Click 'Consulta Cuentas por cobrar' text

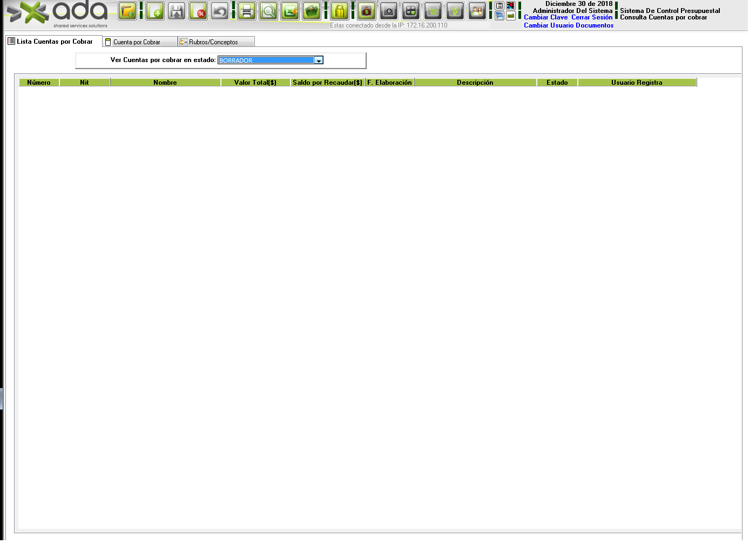664,17
